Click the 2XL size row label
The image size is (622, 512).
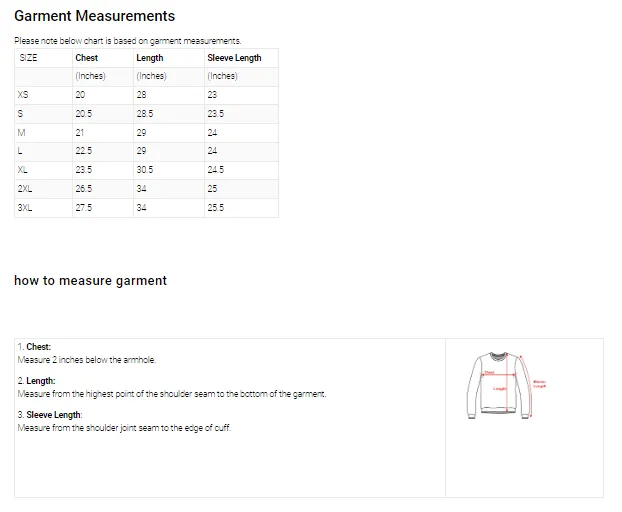tap(25, 189)
